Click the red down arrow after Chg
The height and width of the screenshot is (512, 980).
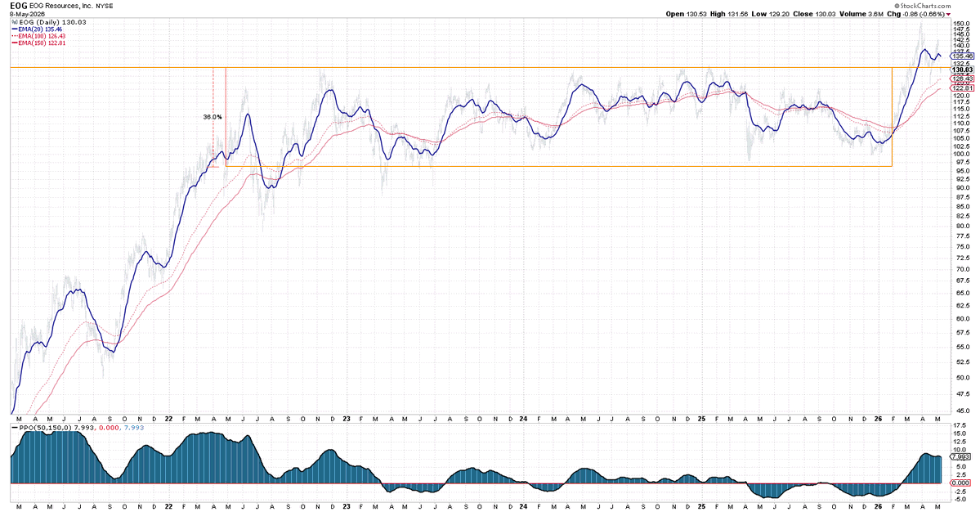948,14
